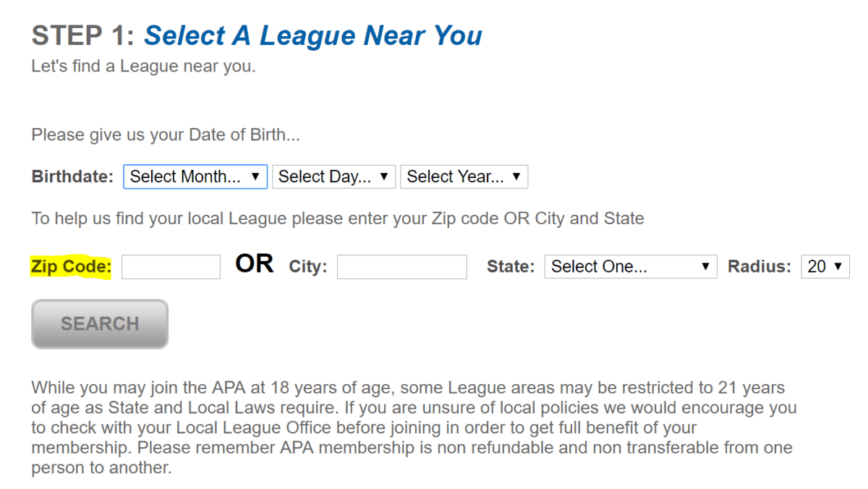Click the 'Let's find a League near you' subtitle
Image resolution: width=868 pixels, height=489 pixels.
pyautogui.click(x=143, y=67)
